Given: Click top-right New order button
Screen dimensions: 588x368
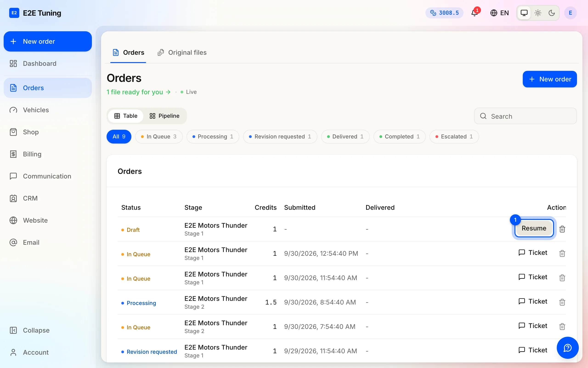Looking at the screenshot, I should coord(550,79).
